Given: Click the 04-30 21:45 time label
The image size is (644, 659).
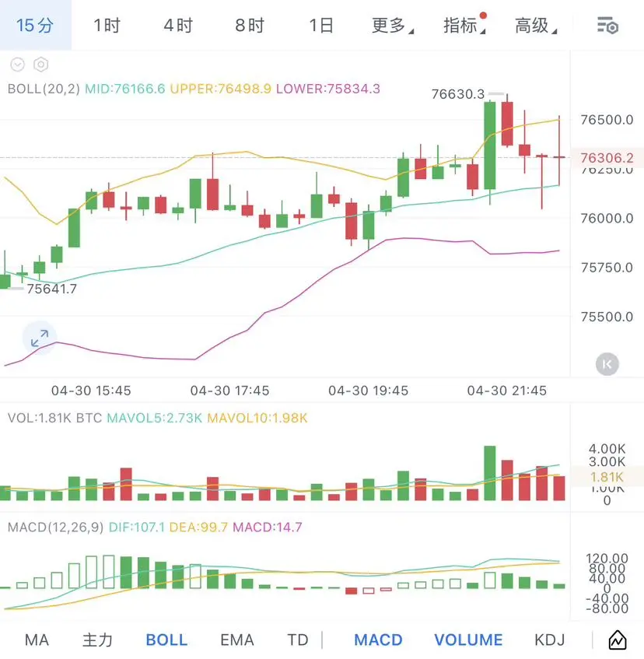Looking at the screenshot, I should coord(507,391).
